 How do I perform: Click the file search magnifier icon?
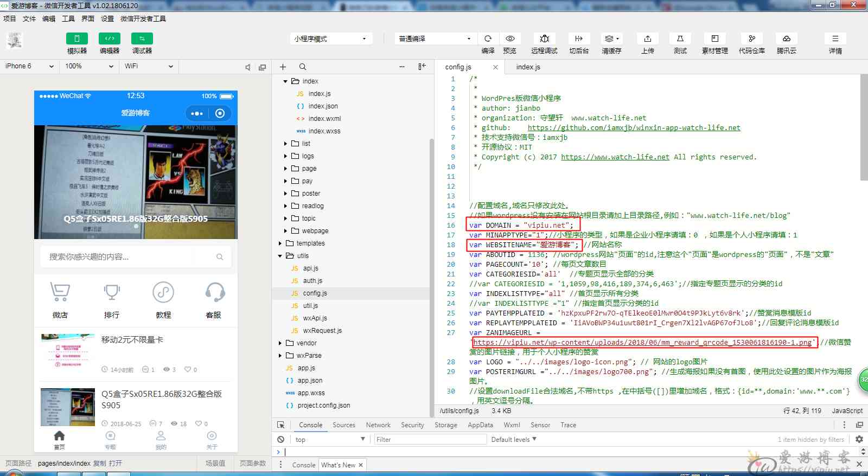(x=303, y=67)
